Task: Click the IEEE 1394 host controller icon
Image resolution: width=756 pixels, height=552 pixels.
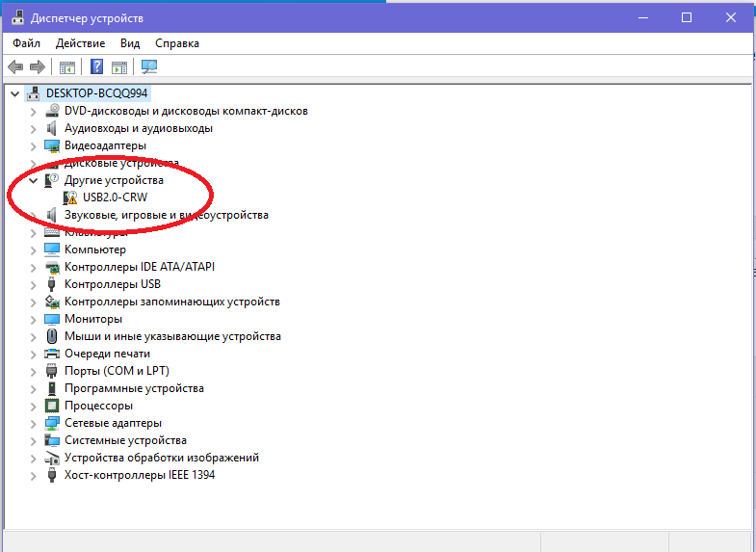Action: (52, 475)
